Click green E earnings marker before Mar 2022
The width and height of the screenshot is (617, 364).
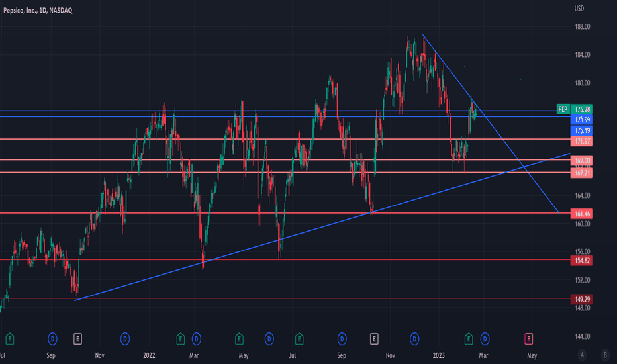coord(181,338)
